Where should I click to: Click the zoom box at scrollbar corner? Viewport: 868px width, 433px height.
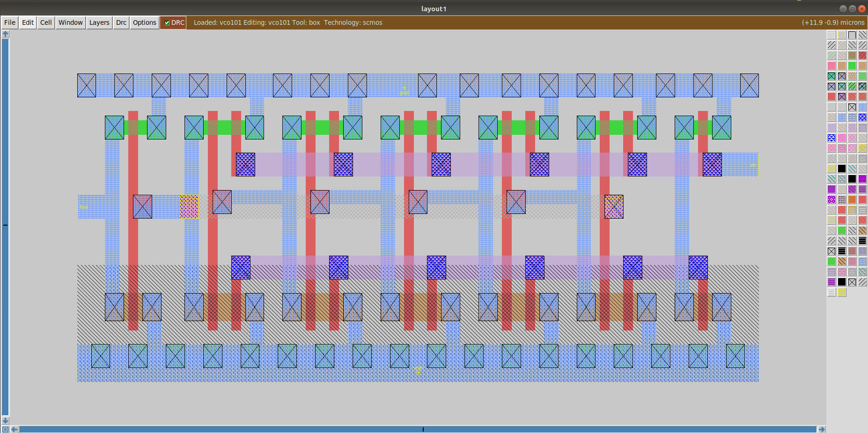click(6, 429)
